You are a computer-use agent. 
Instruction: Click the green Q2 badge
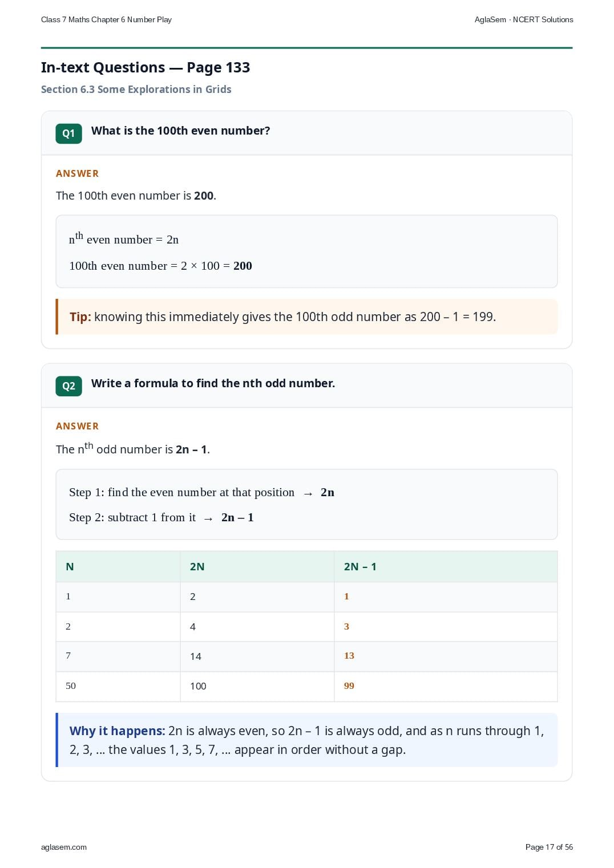(x=68, y=386)
